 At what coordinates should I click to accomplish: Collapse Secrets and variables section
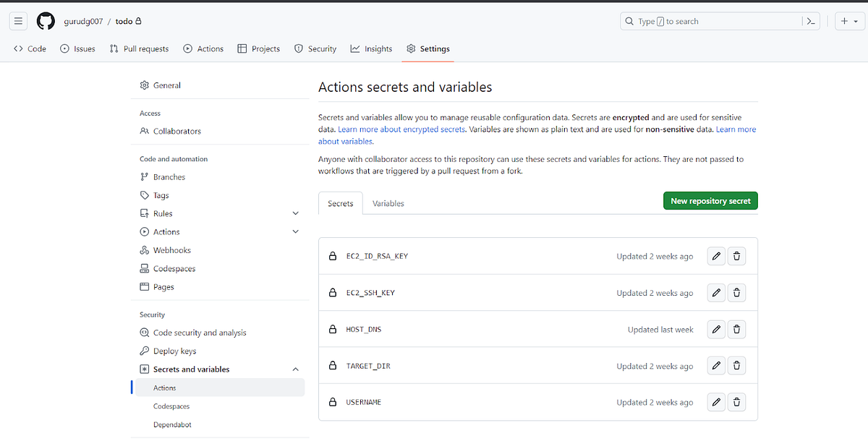point(296,368)
